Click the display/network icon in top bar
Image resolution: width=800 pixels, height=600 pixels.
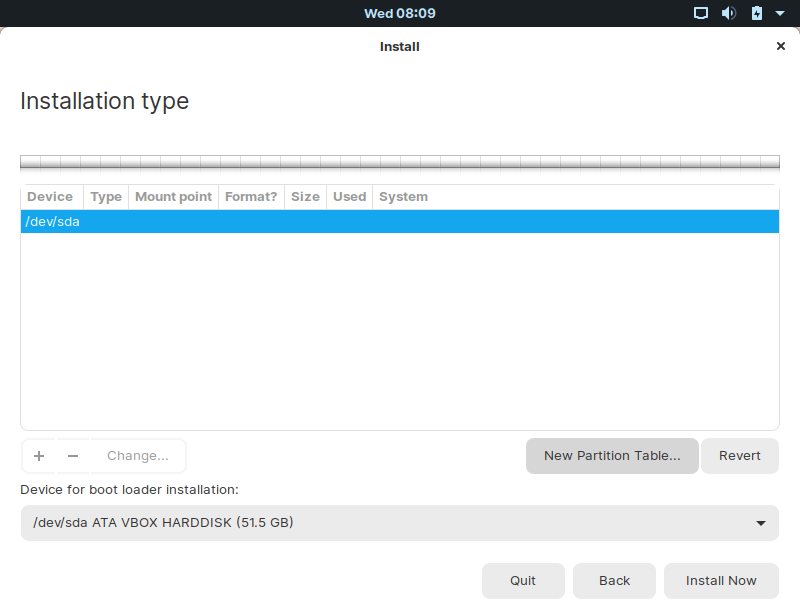pos(701,14)
